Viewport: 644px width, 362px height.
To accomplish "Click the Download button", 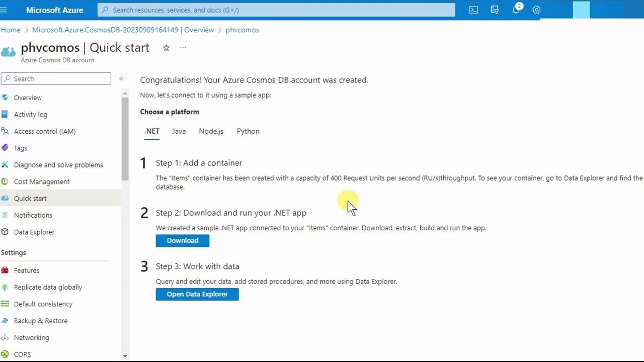I will 183,240.
